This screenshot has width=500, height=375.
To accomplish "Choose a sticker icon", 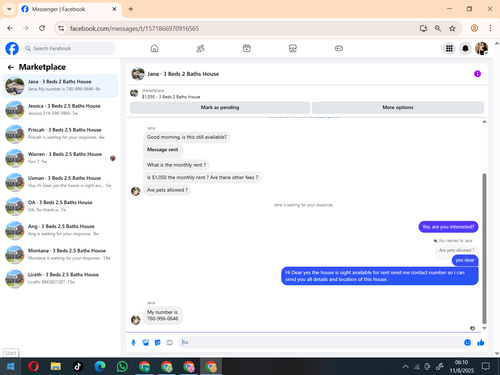I will pyautogui.click(x=157, y=342).
